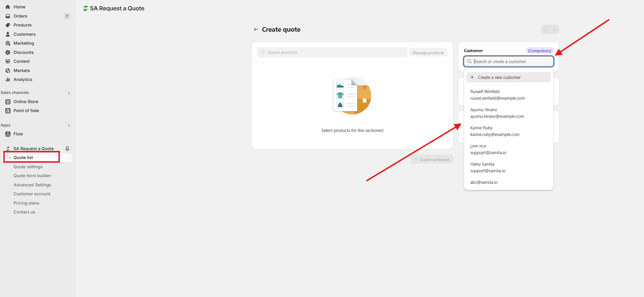Click magnifier icon in customer search field
The width and height of the screenshot is (644, 297).
(x=470, y=61)
